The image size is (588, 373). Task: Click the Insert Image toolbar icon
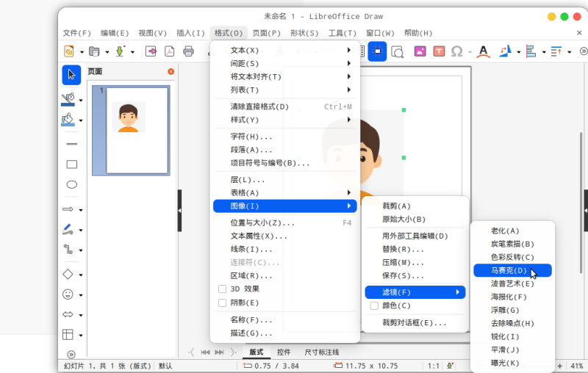420,51
